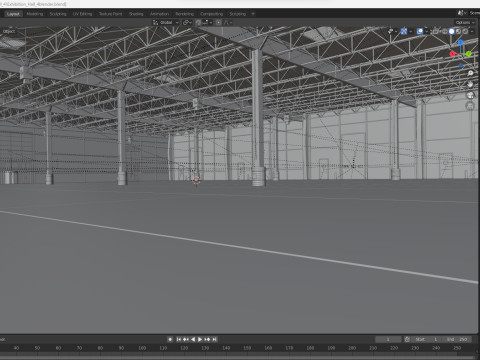This screenshot has height=360, width=480.
Task: Click the End frame field
Action: [x=457, y=339]
